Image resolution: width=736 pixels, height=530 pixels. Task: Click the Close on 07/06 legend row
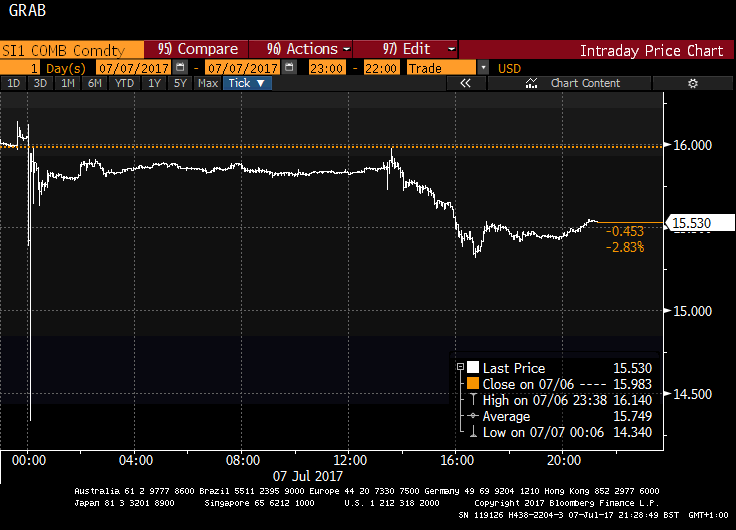559,384
